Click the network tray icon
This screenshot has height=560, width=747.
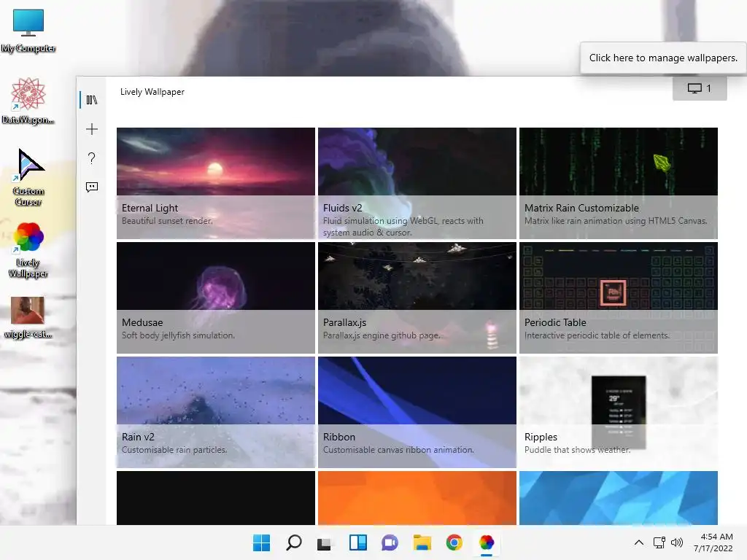tap(659, 542)
